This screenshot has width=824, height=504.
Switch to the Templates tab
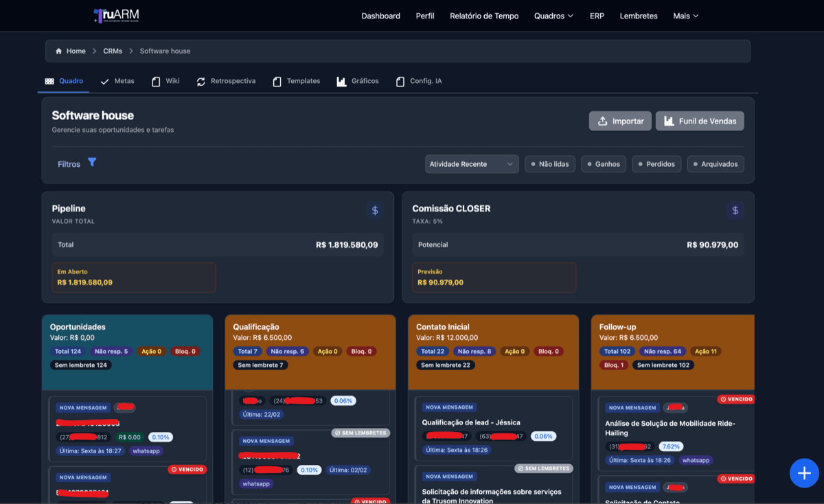[297, 81]
